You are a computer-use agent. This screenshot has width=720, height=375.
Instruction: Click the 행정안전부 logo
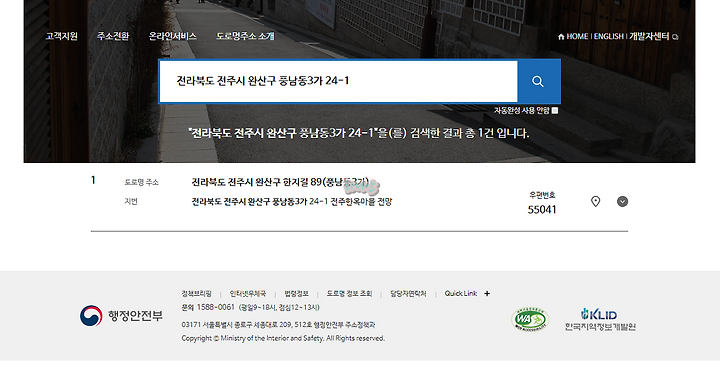coord(121,316)
